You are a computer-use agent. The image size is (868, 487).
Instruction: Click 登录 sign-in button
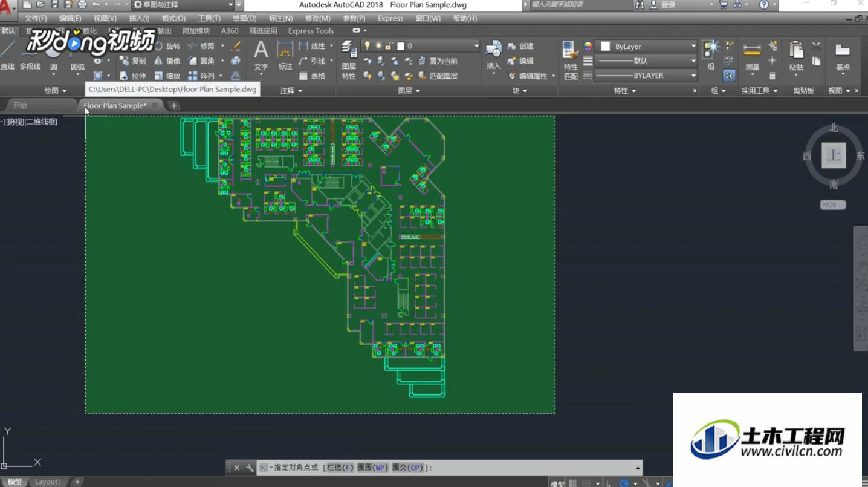[663, 5]
